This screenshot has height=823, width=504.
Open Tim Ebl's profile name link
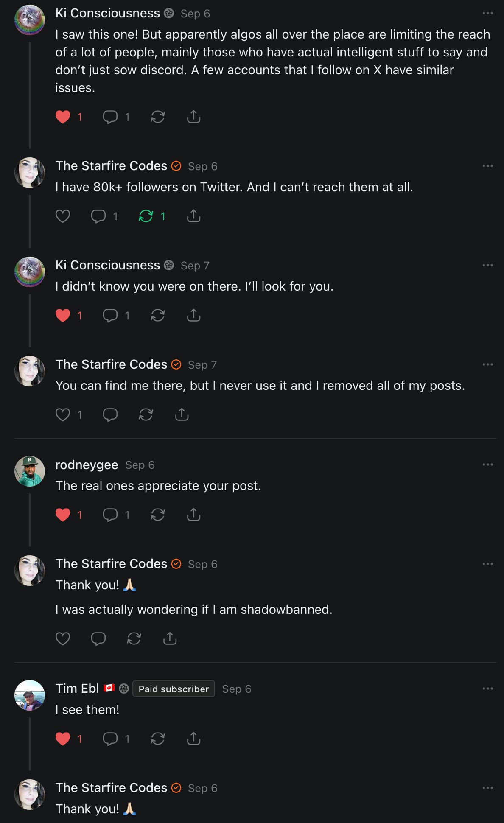pos(77,689)
